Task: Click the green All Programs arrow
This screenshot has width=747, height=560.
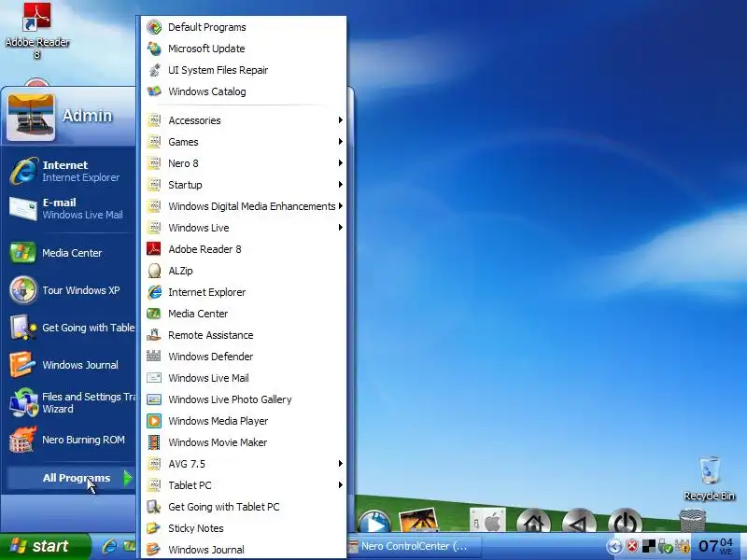Action: (127, 478)
